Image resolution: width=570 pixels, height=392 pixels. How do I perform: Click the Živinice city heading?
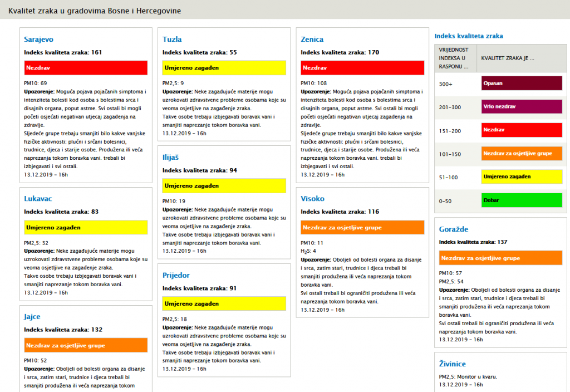coord(453,364)
